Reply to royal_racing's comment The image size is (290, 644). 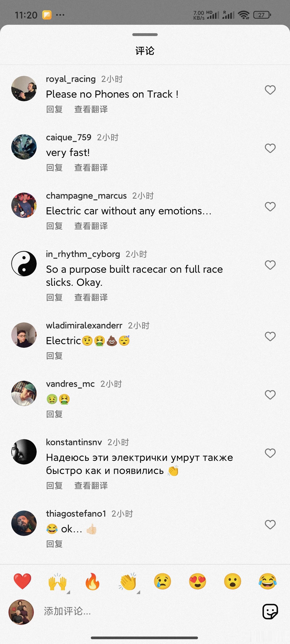click(x=54, y=109)
